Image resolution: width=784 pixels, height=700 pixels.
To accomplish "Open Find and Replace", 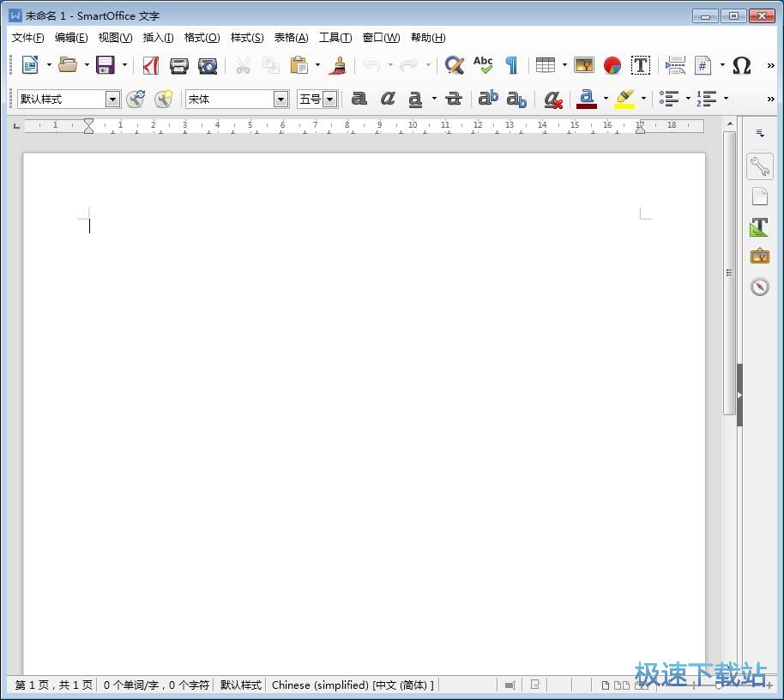I will 454,65.
